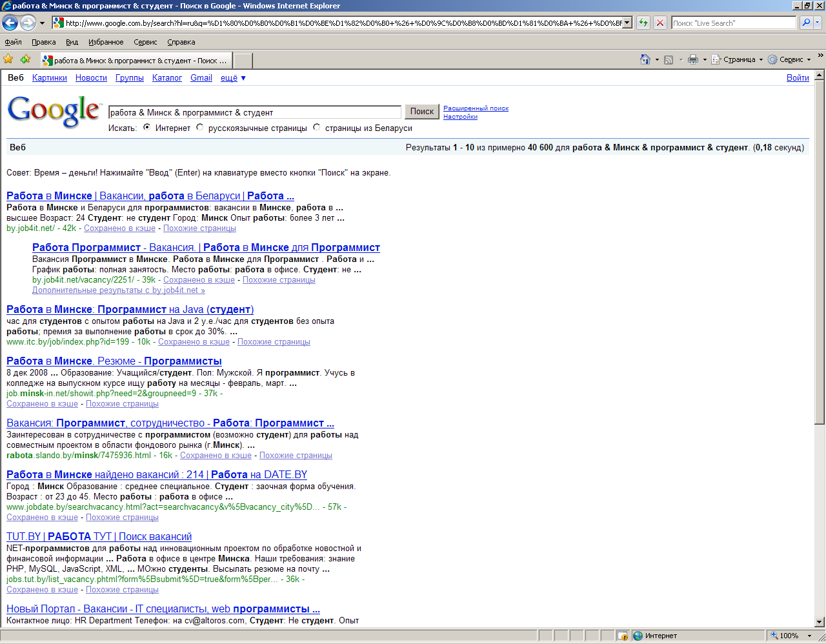Open Работа на DATE.BY result
This screenshot has height=644, width=826.
tap(157, 474)
